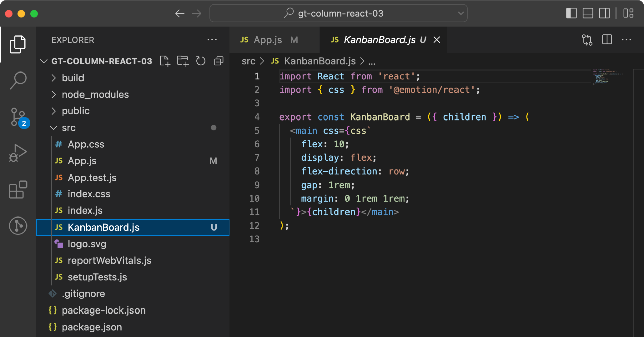644x337 pixels.
Task: Click the New File icon in explorer header
Action: (165, 61)
